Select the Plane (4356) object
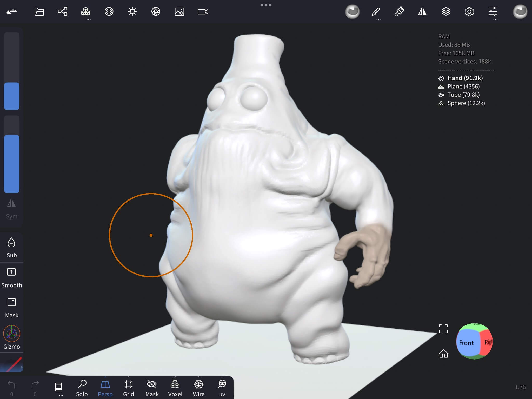 coord(459,87)
